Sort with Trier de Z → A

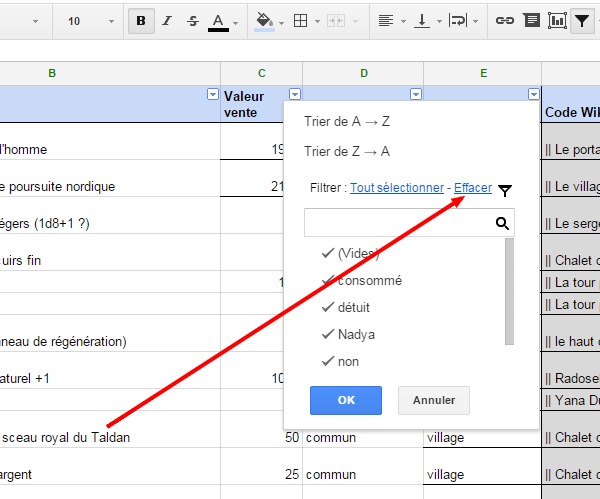click(346, 151)
